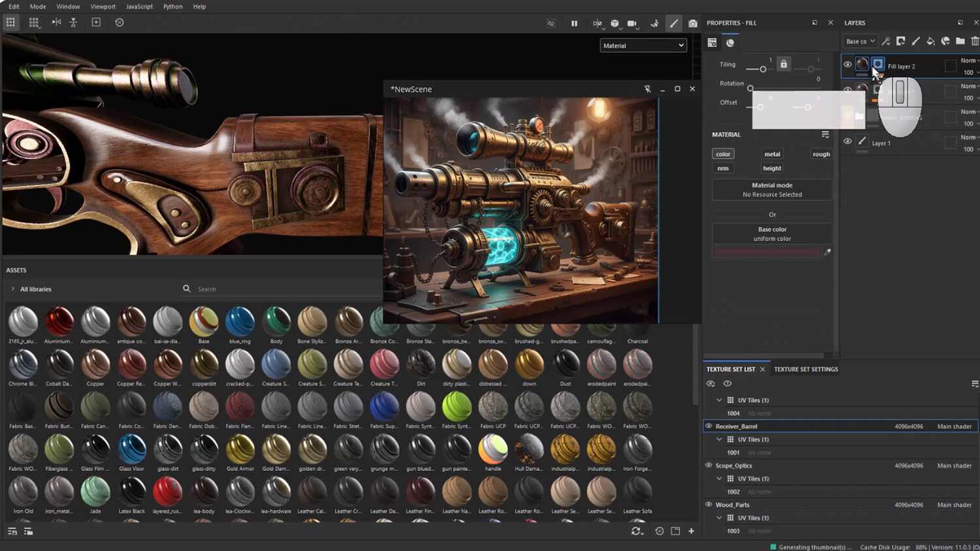Click the video camera icon in toolbar

pyautogui.click(x=632, y=23)
